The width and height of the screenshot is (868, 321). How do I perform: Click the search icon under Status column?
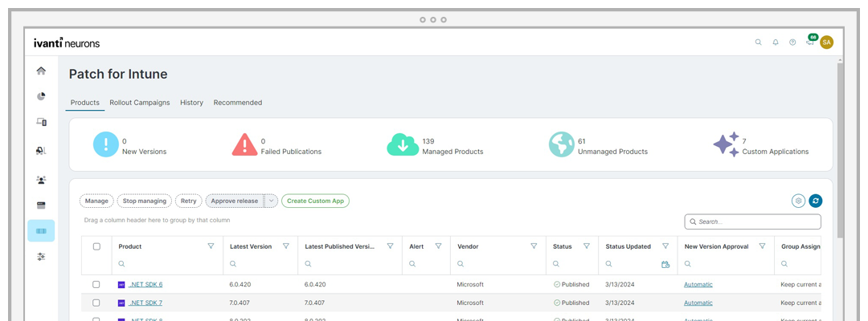coord(556,264)
